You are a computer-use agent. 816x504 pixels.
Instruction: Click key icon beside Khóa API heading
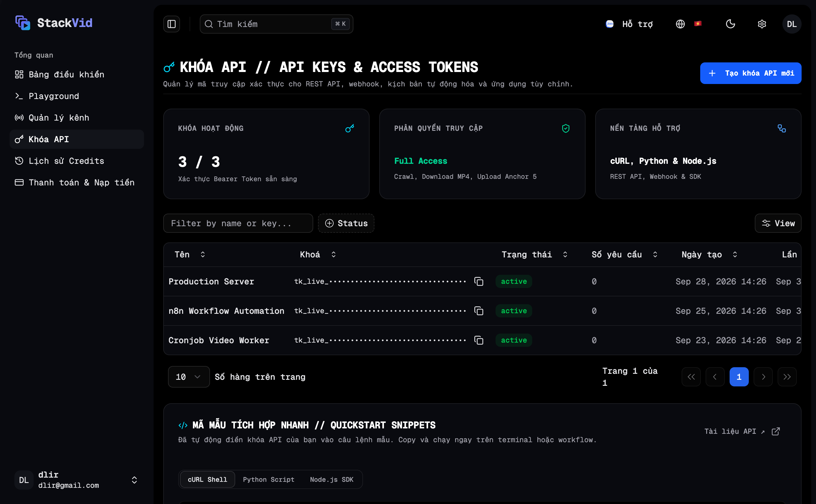tap(169, 67)
